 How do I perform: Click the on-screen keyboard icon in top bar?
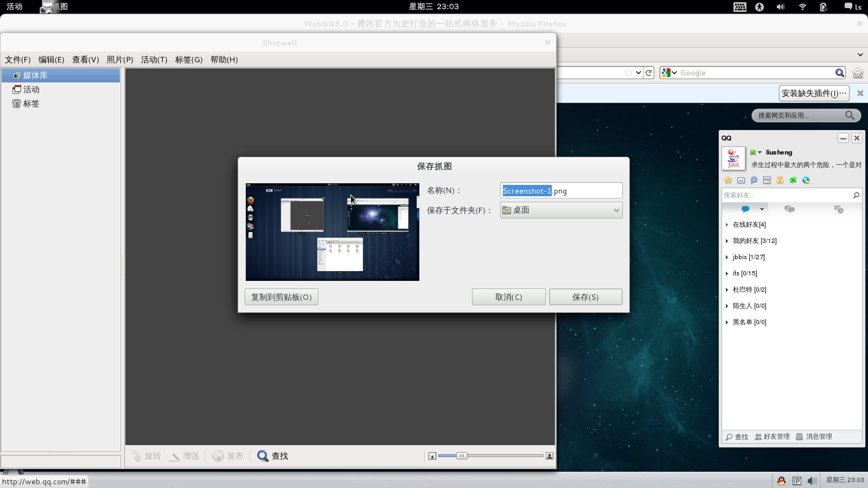pyautogui.click(x=740, y=7)
